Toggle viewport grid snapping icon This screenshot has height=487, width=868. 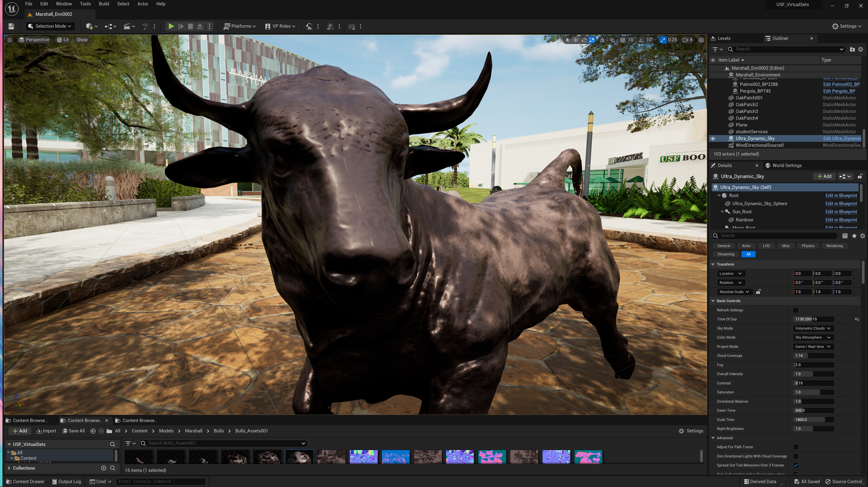pos(623,40)
